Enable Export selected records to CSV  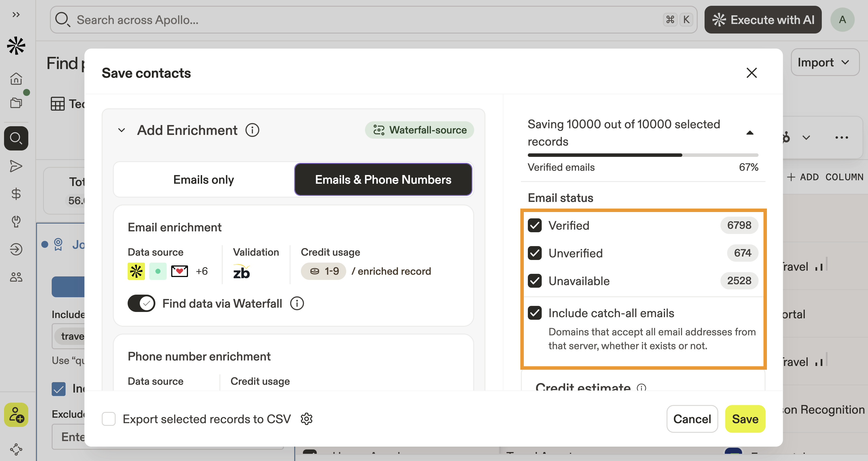pos(109,419)
